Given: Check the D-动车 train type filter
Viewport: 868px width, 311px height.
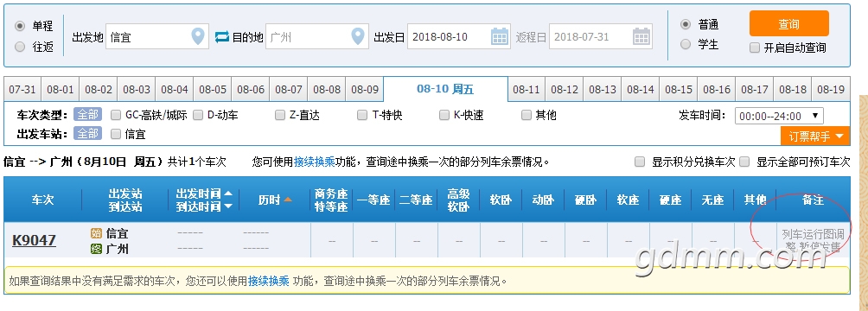Looking at the screenshot, I should pos(198,115).
